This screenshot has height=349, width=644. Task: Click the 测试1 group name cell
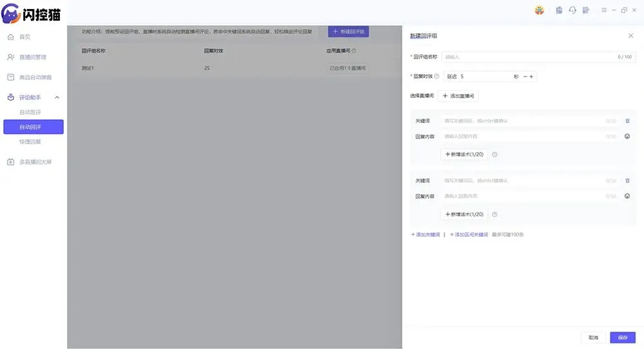click(88, 68)
